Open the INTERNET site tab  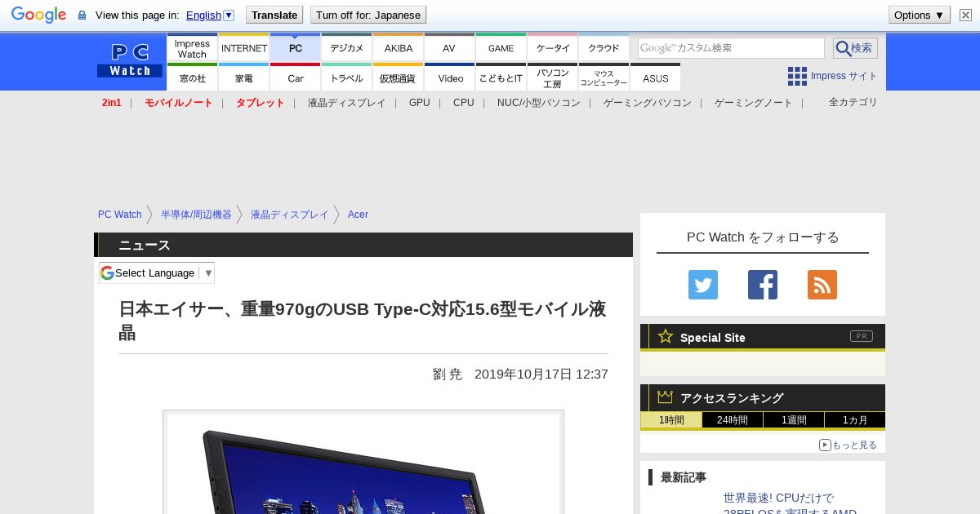[243, 48]
